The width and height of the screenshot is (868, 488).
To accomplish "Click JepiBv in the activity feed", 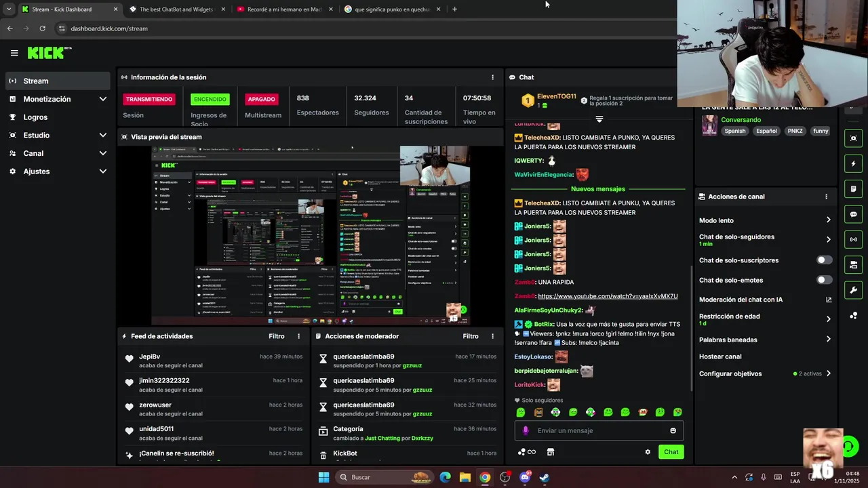I will coord(150,357).
